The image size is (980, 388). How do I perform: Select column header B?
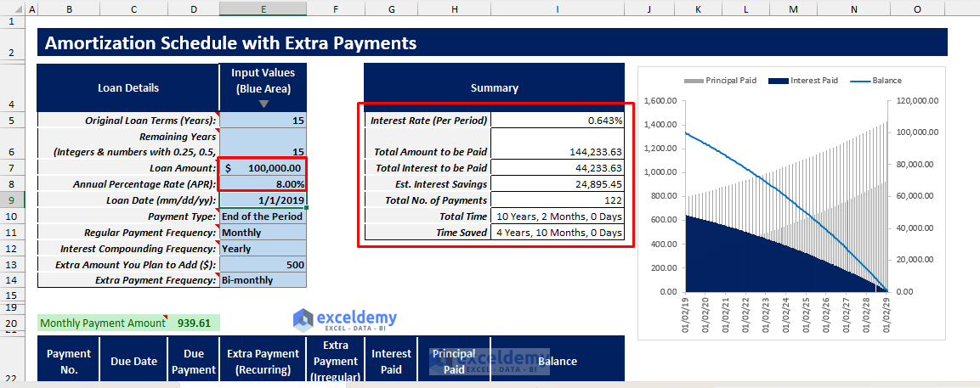click(69, 9)
